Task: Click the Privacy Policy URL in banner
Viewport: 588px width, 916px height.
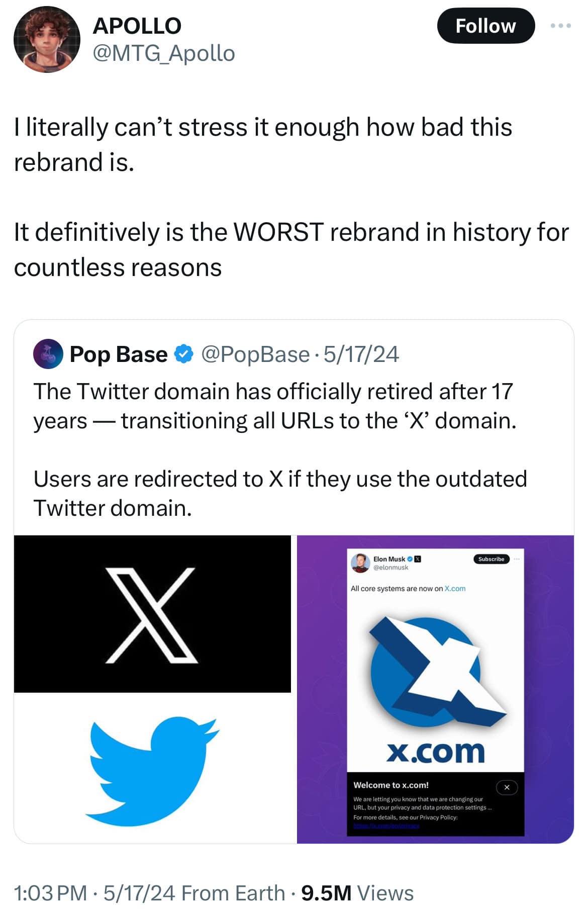Action: pyautogui.click(x=386, y=826)
